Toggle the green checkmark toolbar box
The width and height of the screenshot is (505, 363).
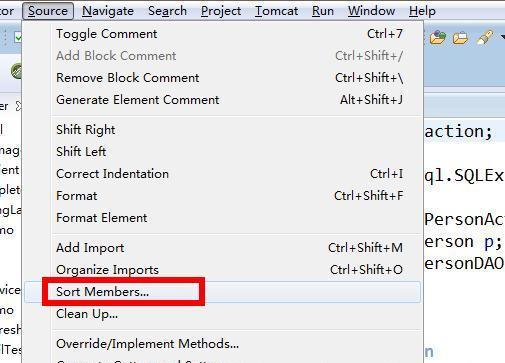(18, 38)
